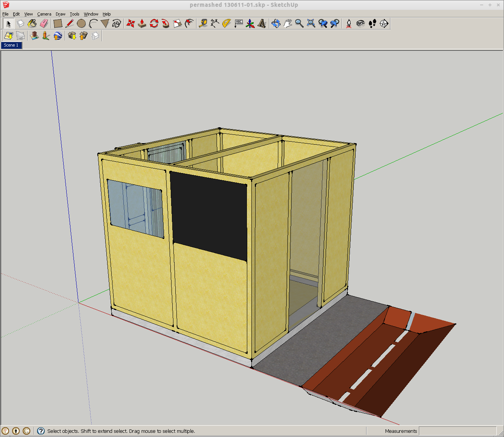Open the Camera menu
The image size is (504, 437).
tap(44, 14)
